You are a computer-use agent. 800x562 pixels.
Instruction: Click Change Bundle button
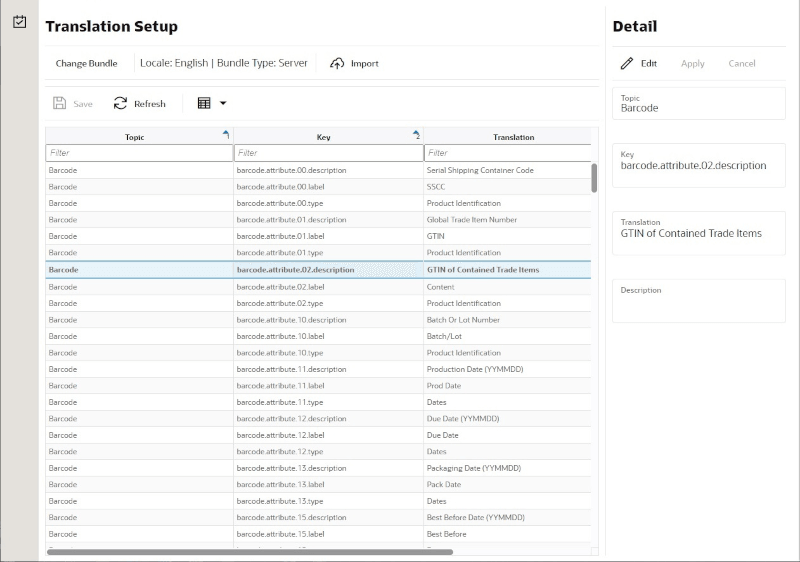pyautogui.click(x=86, y=63)
